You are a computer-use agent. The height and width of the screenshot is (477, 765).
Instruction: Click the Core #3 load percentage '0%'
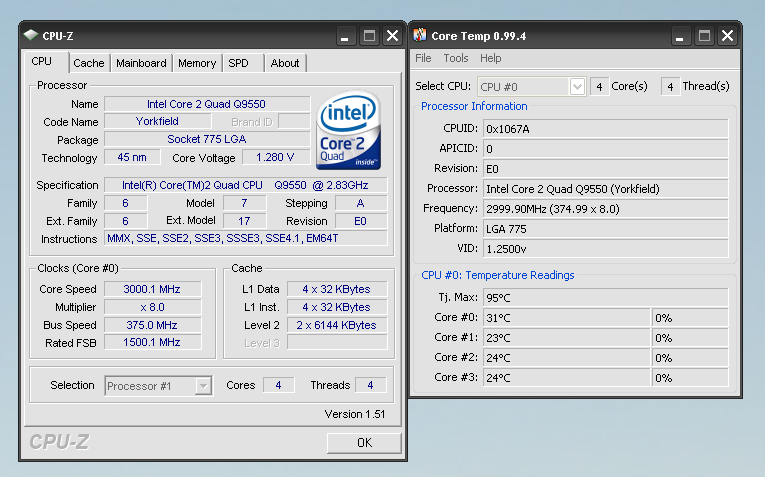[x=690, y=378]
